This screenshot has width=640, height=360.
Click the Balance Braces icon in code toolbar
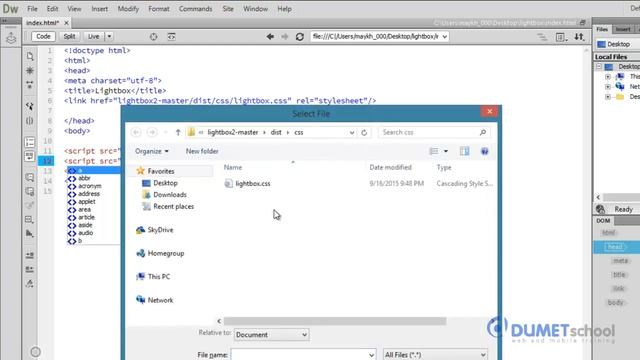pos(30,121)
